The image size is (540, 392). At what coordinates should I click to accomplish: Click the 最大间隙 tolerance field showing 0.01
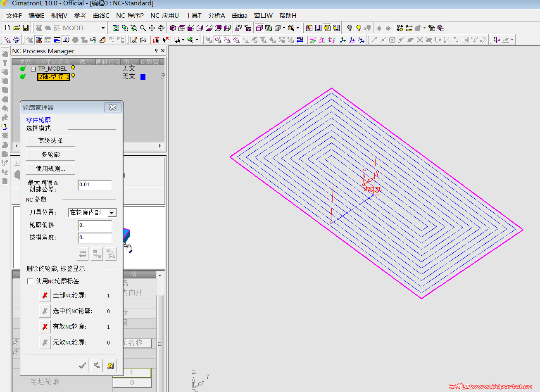[x=95, y=185]
